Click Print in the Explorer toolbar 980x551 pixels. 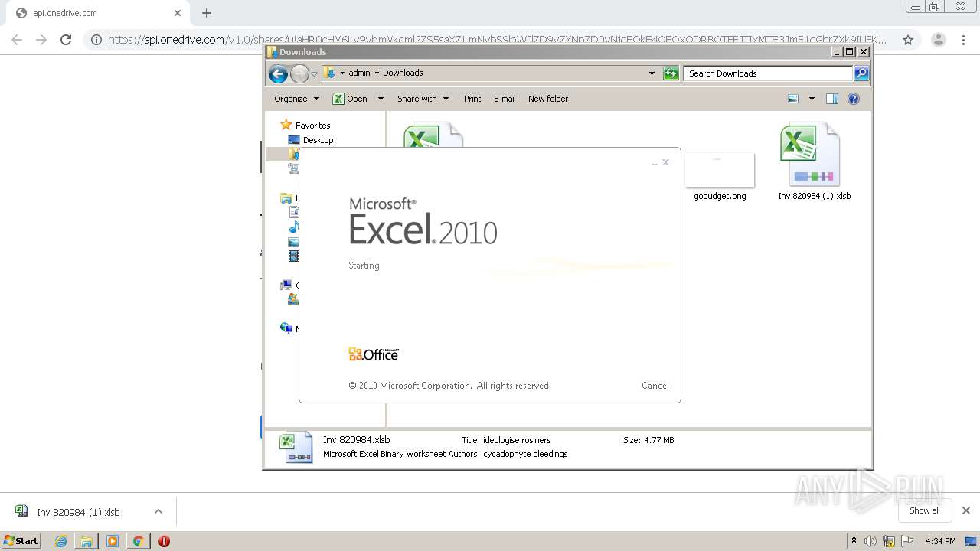(472, 99)
